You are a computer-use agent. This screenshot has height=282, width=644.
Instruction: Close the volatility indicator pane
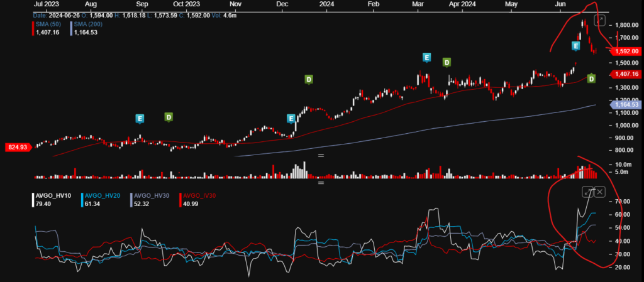pos(600,192)
